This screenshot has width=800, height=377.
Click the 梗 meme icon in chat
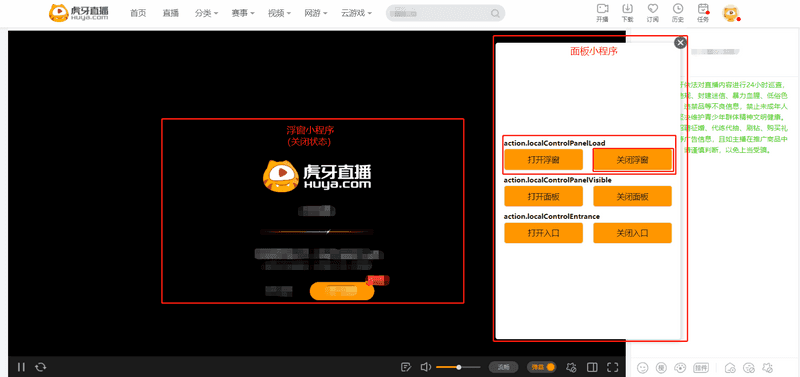661,367
